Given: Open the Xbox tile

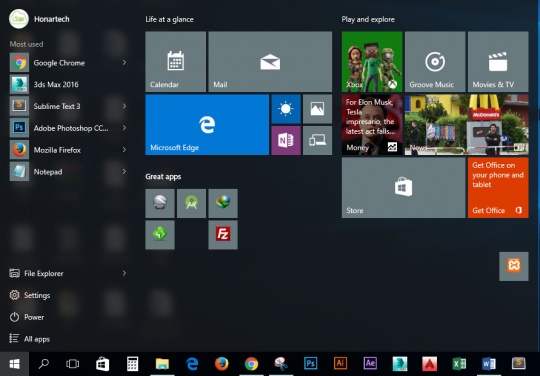Looking at the screenshot, I should click(x=372, y=62).
